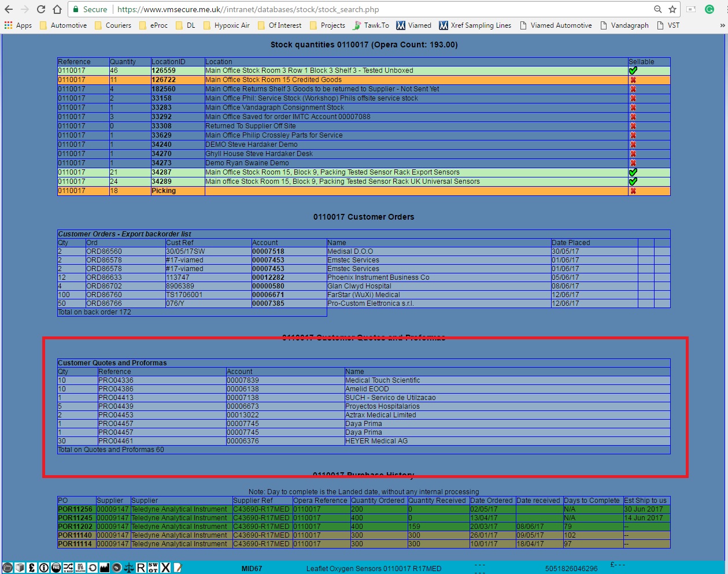Open the Viamed Automotive bookmark

coord(556,25)
